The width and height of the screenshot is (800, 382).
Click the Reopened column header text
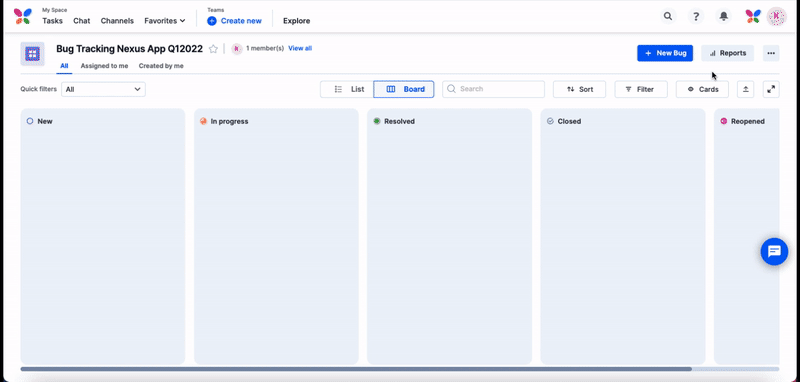click(748, 121)
